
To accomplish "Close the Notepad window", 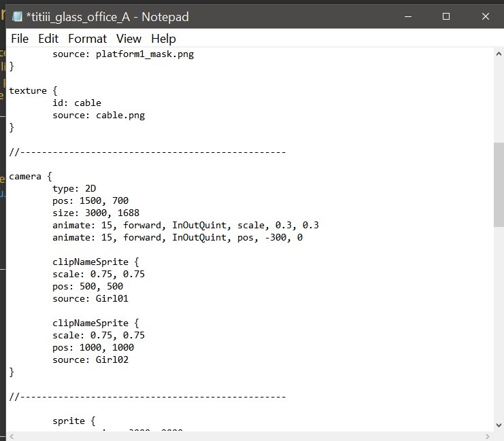I will point(485,16).
